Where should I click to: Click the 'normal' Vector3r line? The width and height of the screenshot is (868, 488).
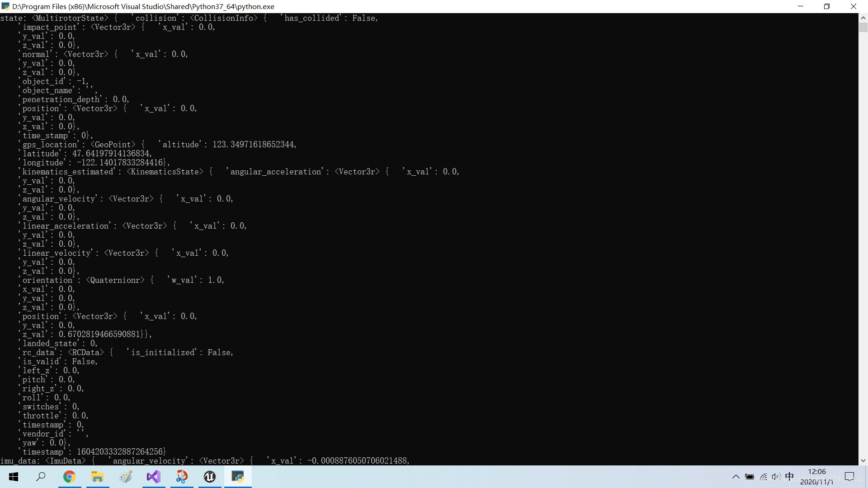click(x=103, y=54)
